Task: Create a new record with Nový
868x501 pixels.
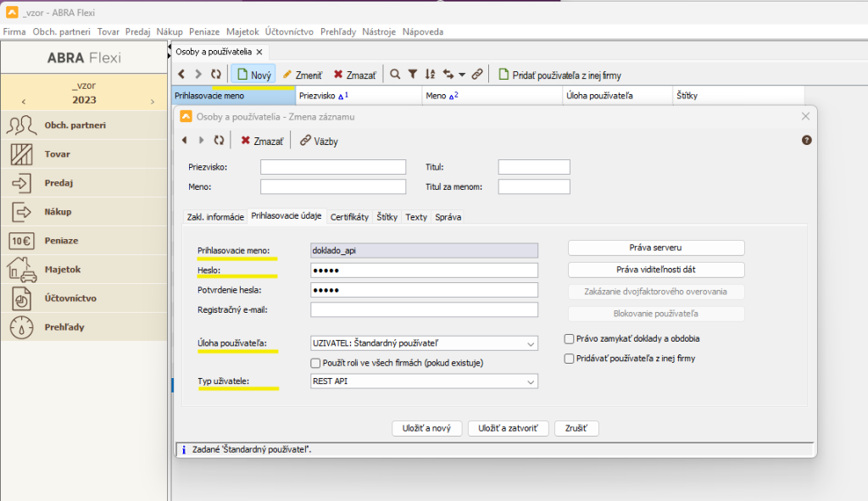Action: coord(253,75)
